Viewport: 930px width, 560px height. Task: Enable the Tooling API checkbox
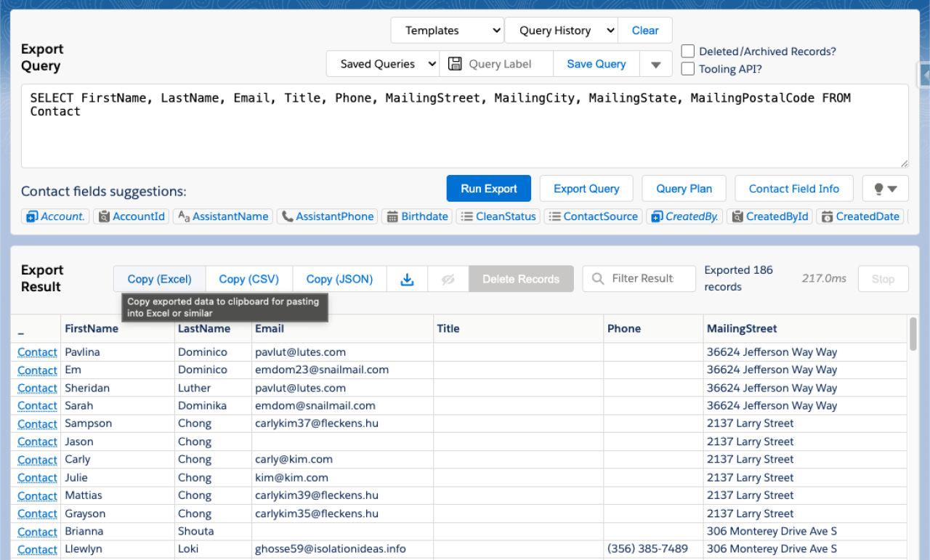pos(687,69)
